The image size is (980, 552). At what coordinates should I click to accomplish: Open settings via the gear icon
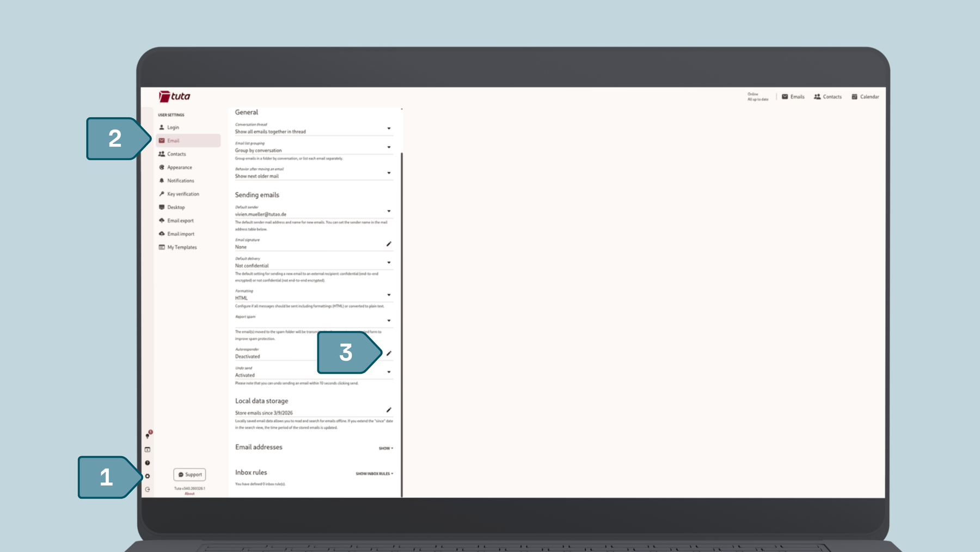[147, 476]
